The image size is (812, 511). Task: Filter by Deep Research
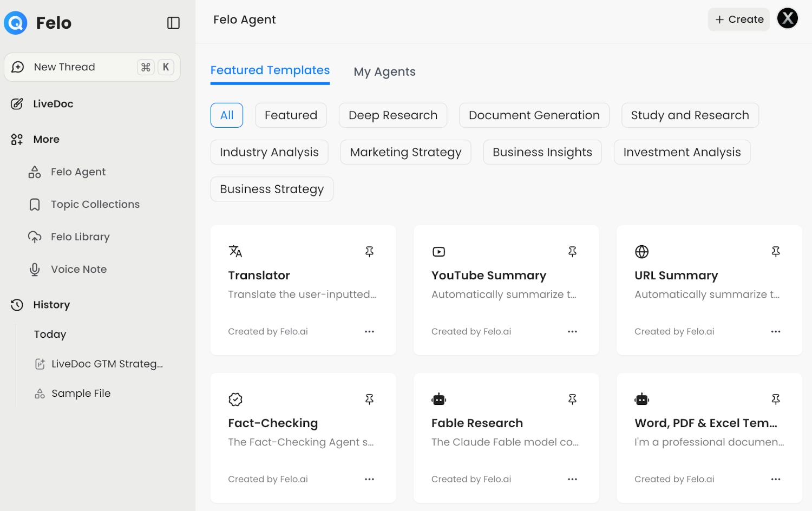click(393, 115)
